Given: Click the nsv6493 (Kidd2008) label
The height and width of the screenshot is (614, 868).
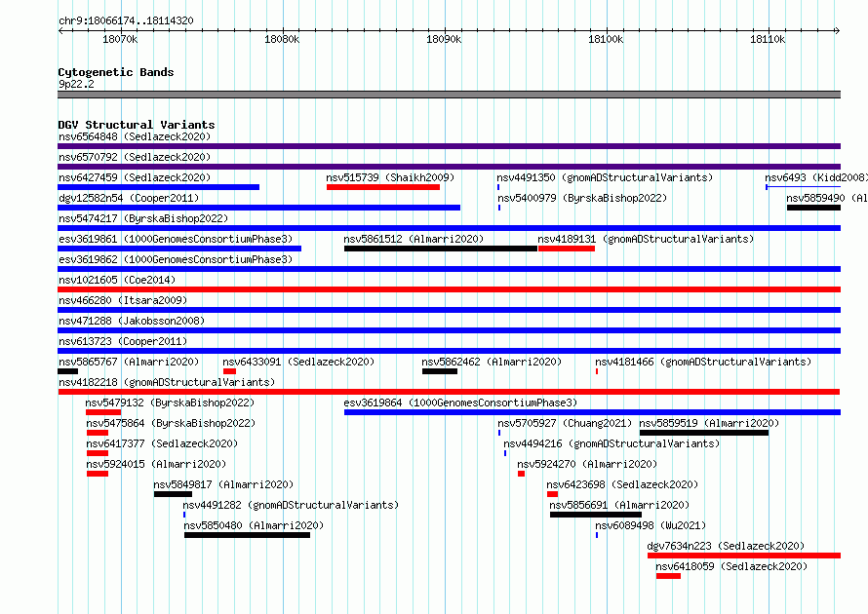Looking at the screenshot, I should coord(816,177).
